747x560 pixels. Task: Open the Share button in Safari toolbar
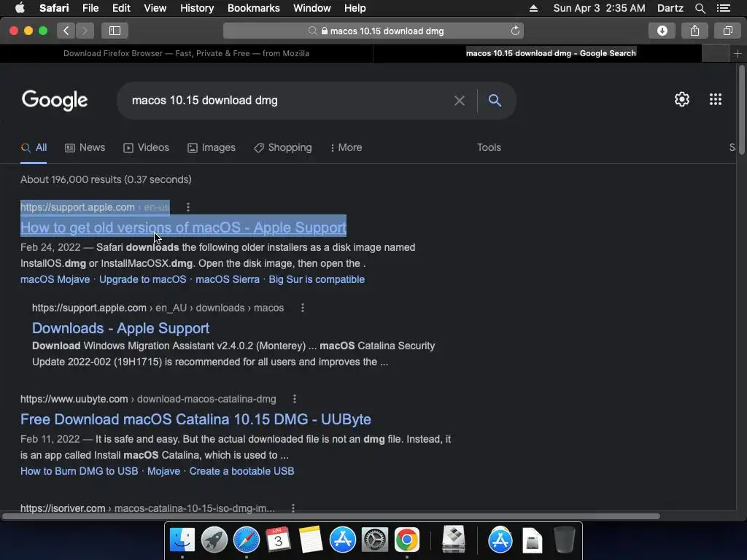(694, 31)
